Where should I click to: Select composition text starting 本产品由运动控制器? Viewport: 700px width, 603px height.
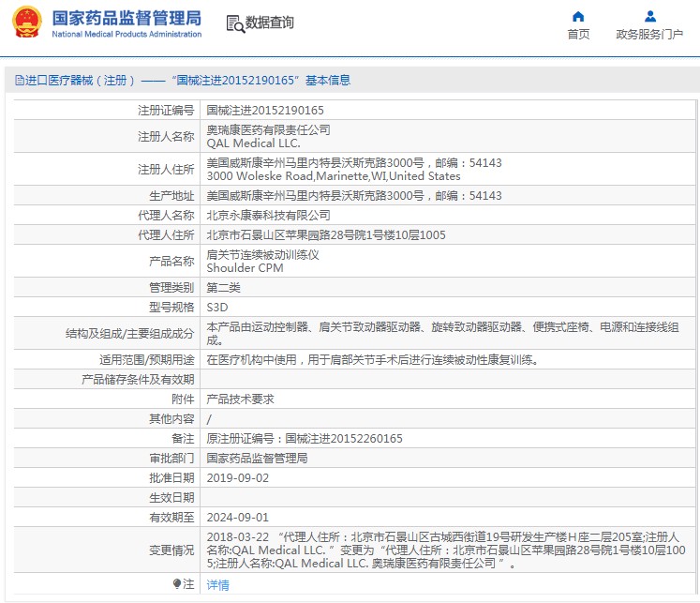click(x=443, y=334)
